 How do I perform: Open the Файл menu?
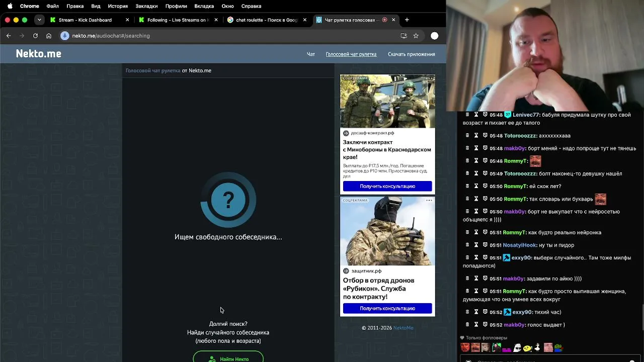(x=52, y=6)
